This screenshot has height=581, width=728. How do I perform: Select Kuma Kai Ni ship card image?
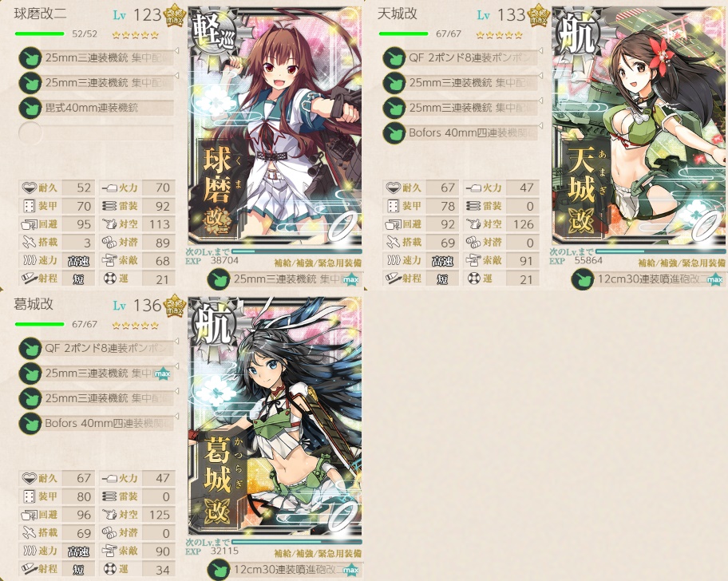point(275,126)
